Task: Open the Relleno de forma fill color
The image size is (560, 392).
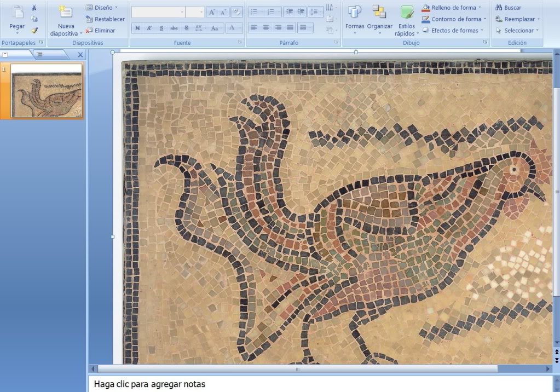Action: [452, 8]
